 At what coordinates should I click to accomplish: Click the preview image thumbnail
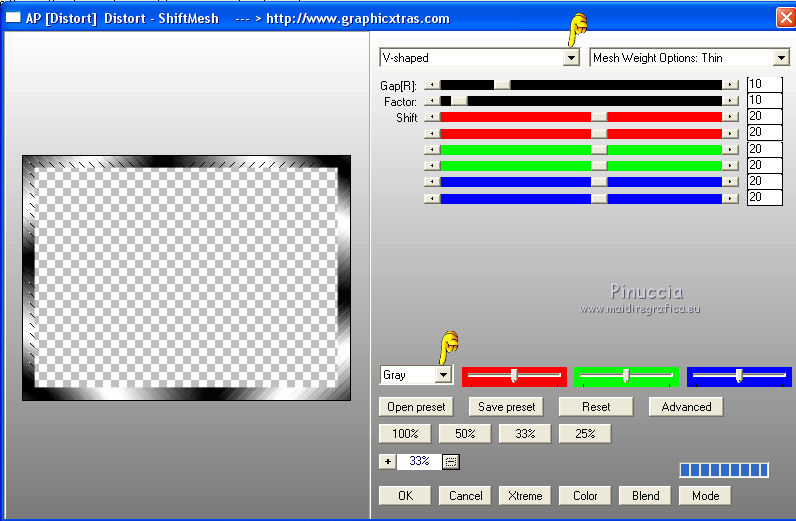pos(186,278)
